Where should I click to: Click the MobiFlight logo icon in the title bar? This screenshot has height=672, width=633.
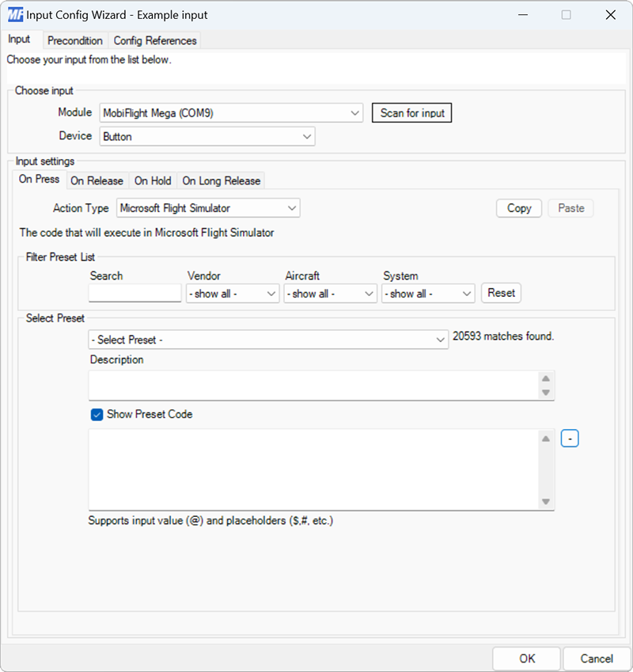14,14
